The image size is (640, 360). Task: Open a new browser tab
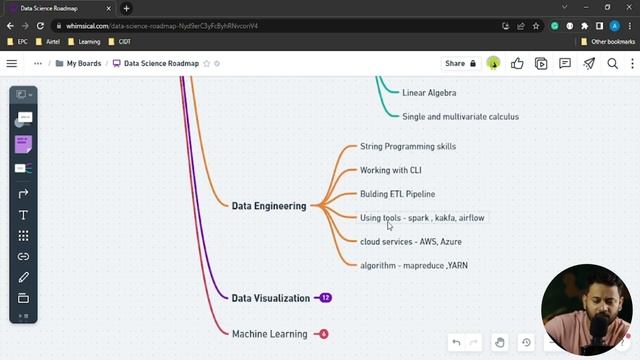(x=127, y=9)
